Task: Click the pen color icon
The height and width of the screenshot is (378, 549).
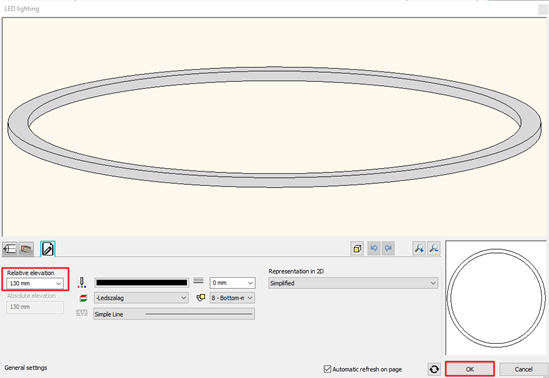Action: tap(82, 282)
